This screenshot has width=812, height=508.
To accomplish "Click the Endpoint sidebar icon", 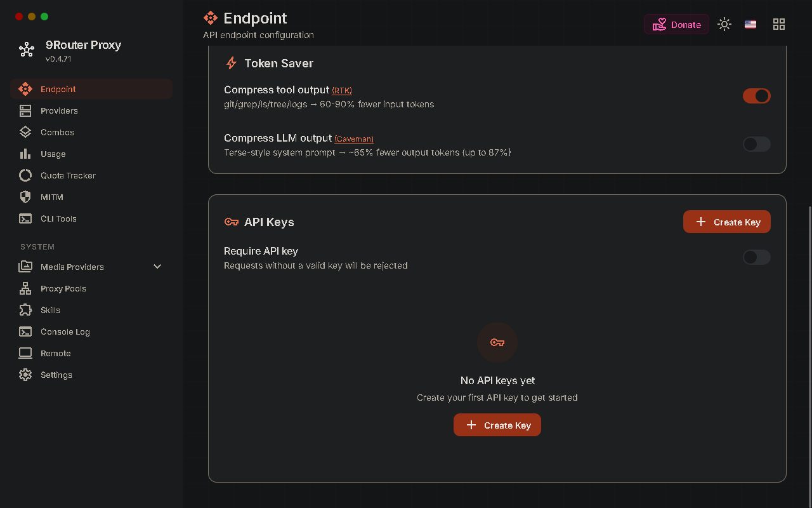I will (x=25, y=89).
